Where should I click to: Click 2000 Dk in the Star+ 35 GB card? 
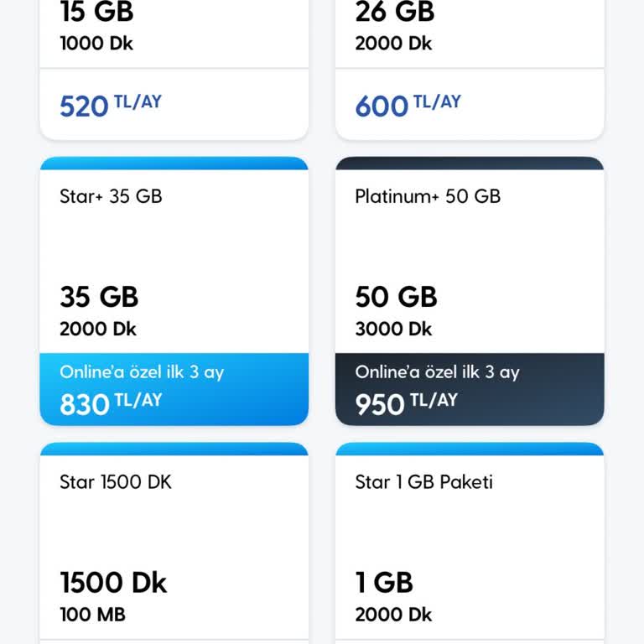click(x=98, y=330)
